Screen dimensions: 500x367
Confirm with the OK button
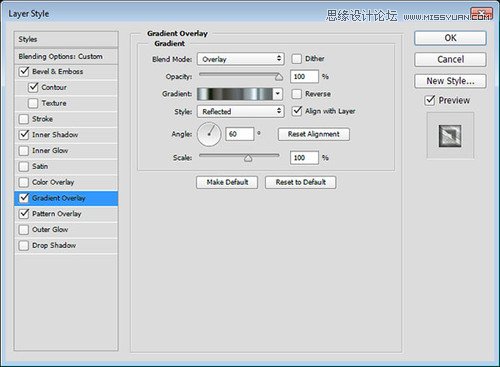coord(450,38)
